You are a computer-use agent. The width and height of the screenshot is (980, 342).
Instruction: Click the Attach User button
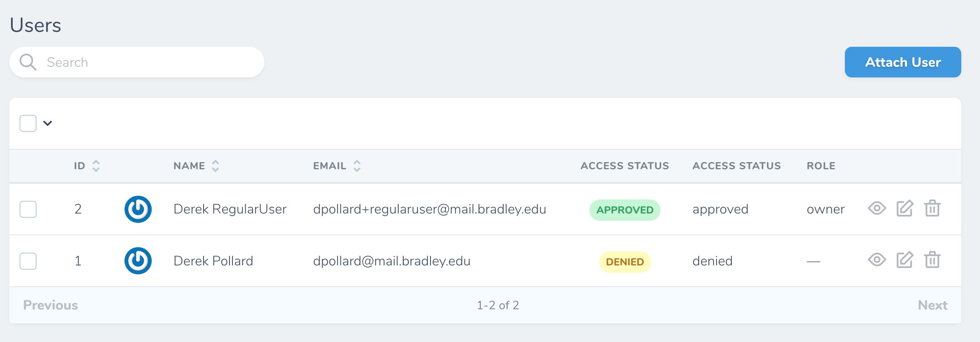click(902, 62)
